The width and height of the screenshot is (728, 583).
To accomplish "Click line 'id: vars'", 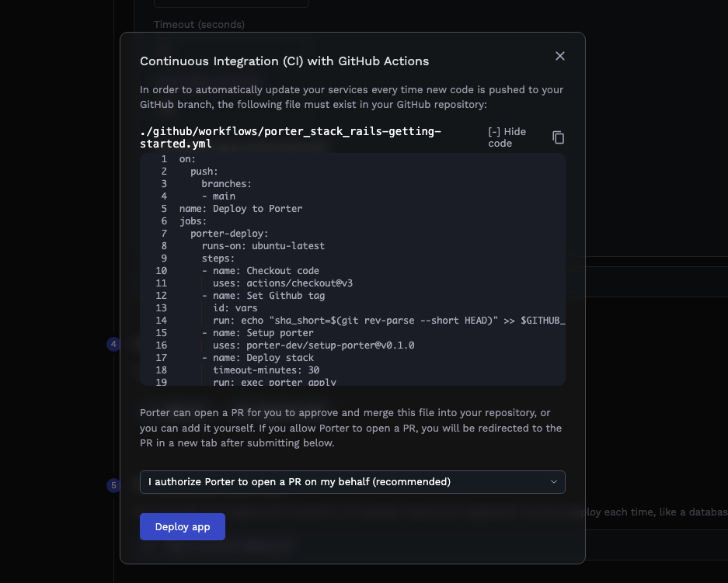I will (235, 308).
